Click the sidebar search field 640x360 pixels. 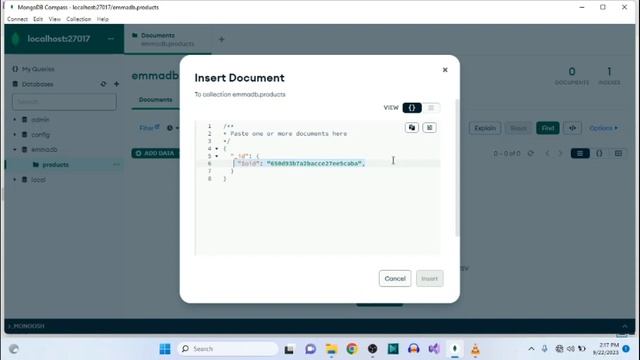(x=64, y=102)
